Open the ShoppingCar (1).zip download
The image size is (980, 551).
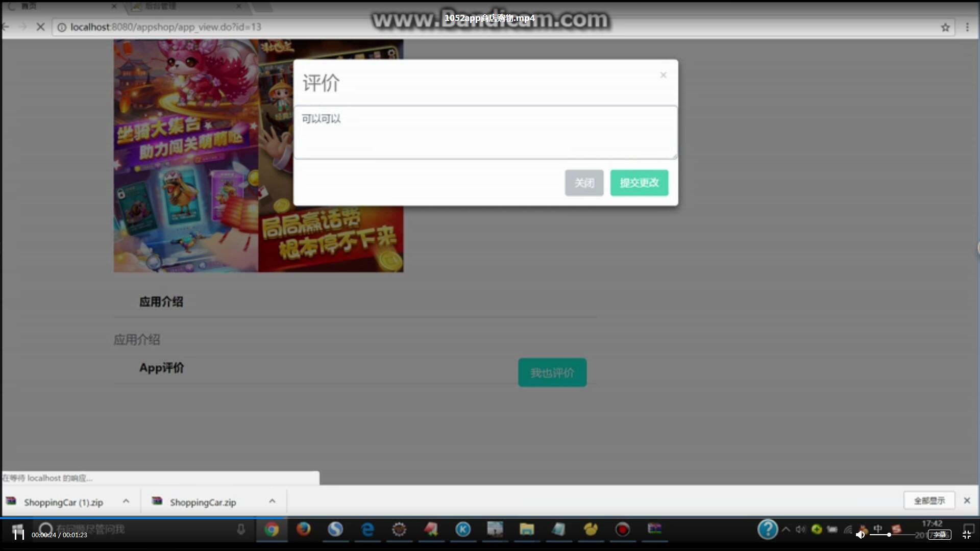[63, 502]
